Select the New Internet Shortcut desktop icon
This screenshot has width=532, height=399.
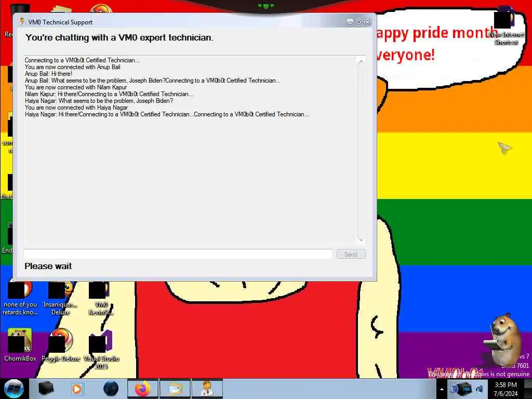[x=506, y=26]
